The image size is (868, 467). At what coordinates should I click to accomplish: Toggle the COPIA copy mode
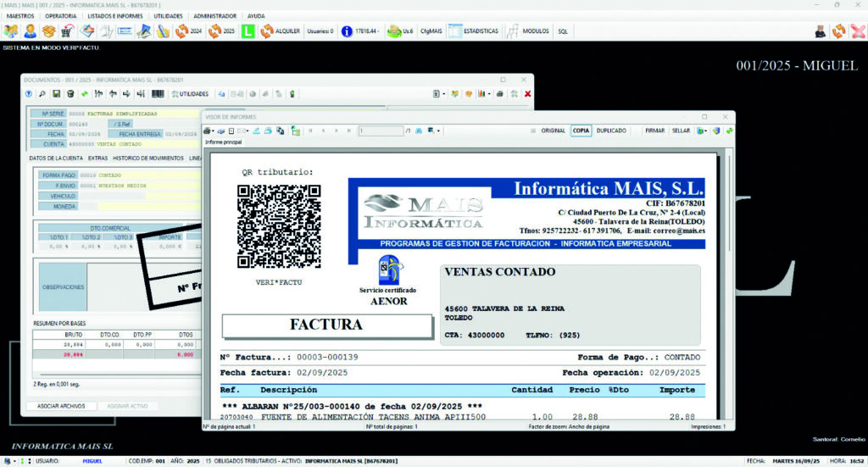581,131
